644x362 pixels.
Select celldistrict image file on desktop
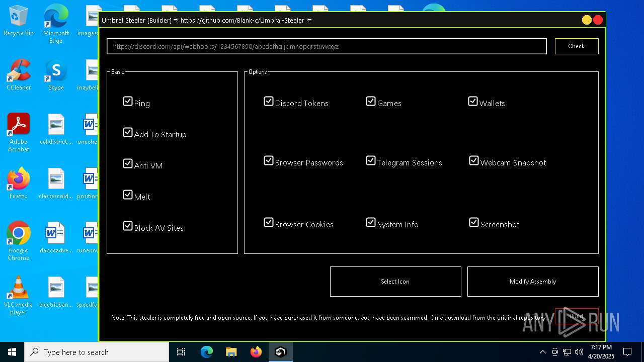[x=56, y=129]
